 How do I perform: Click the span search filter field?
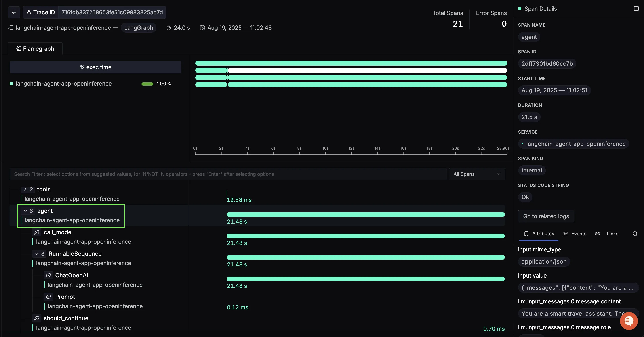(x=228, y=174)
